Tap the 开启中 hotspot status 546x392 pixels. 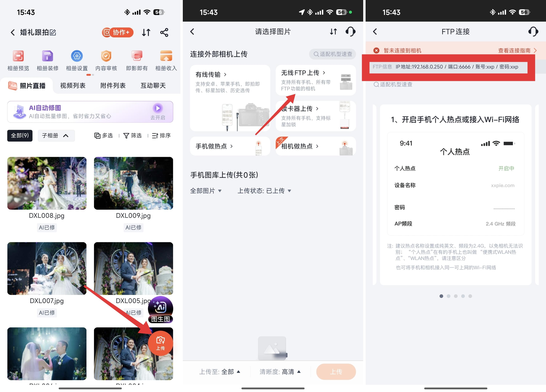coord(506,168)
